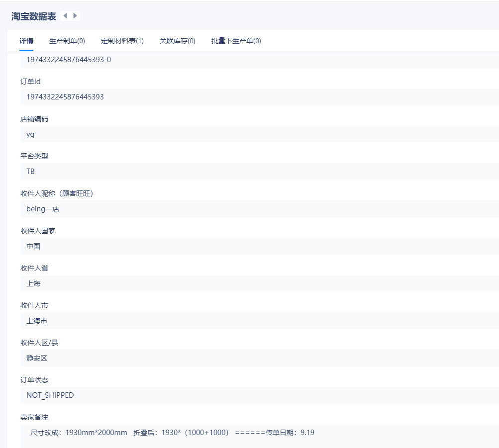Open the 关联库存(0) tab
Viewport: 499px width, 448px height.
(177, 41)
